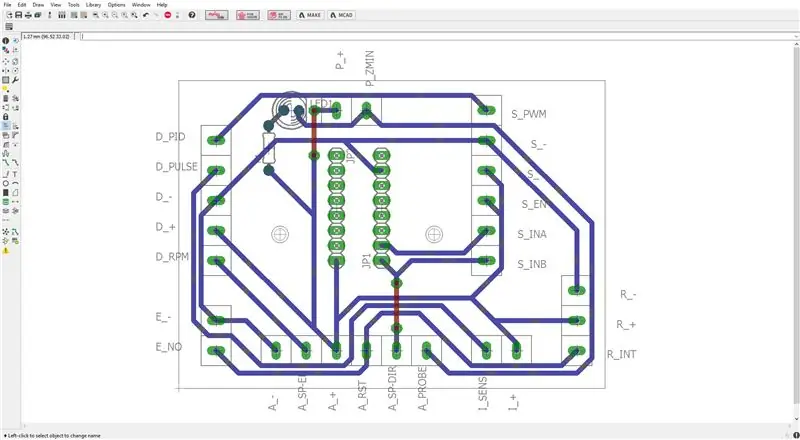Open the Tools menu
Image resolution: width=800 pixels, height=440 pixels.
click(73, 4)
